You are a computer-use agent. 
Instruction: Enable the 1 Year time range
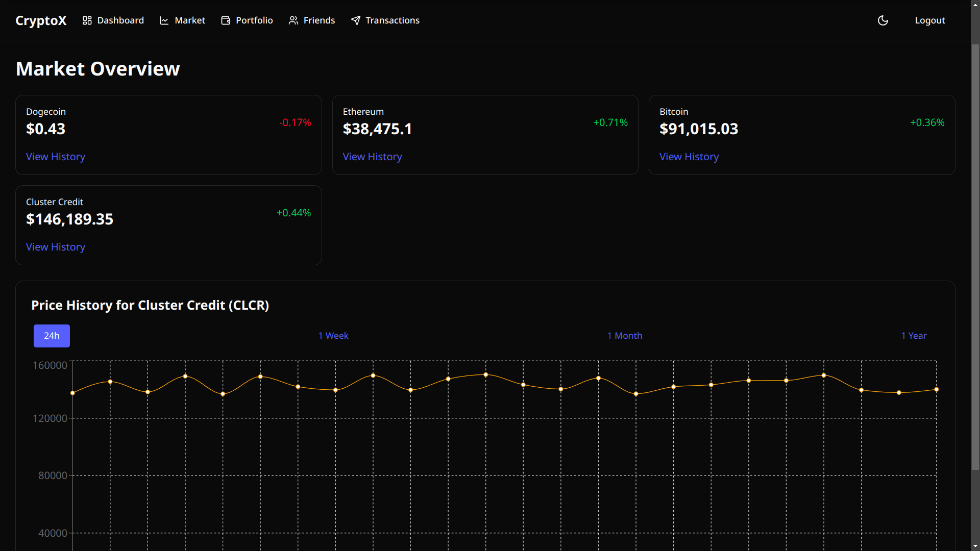point(913,336)
